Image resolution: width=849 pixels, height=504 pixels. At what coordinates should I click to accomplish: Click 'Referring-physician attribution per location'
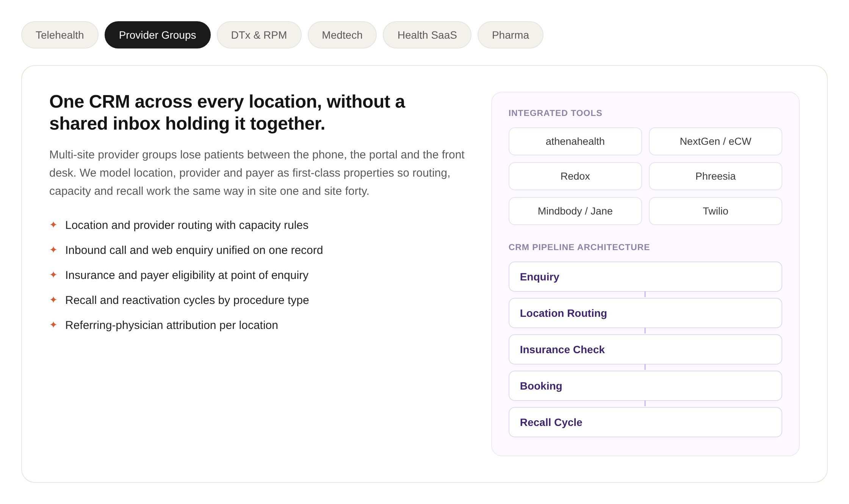tap(172, 325)
